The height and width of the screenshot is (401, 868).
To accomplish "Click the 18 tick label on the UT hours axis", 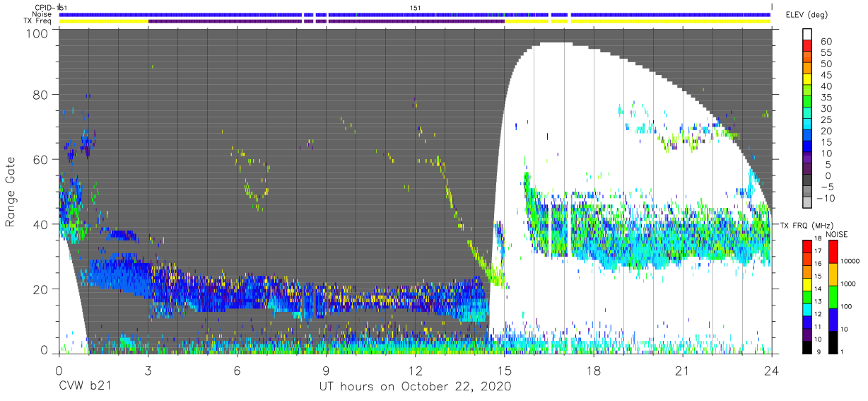I will 594,370.
